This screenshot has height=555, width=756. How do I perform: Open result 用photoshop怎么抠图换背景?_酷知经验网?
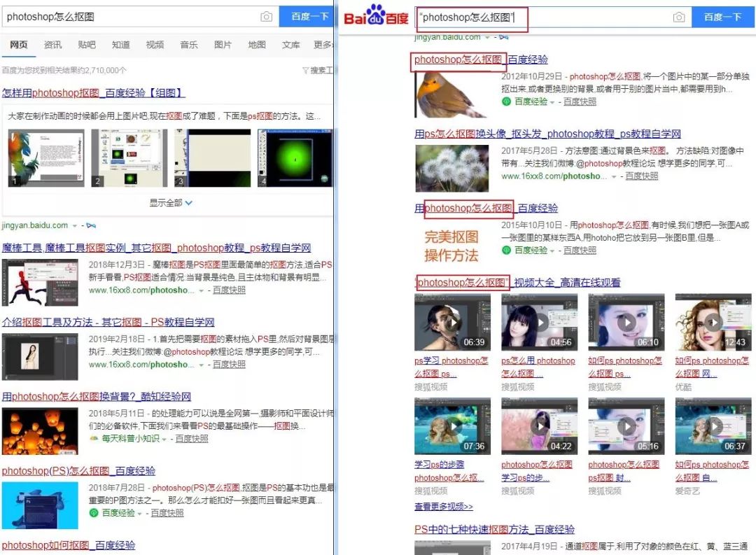97,396
